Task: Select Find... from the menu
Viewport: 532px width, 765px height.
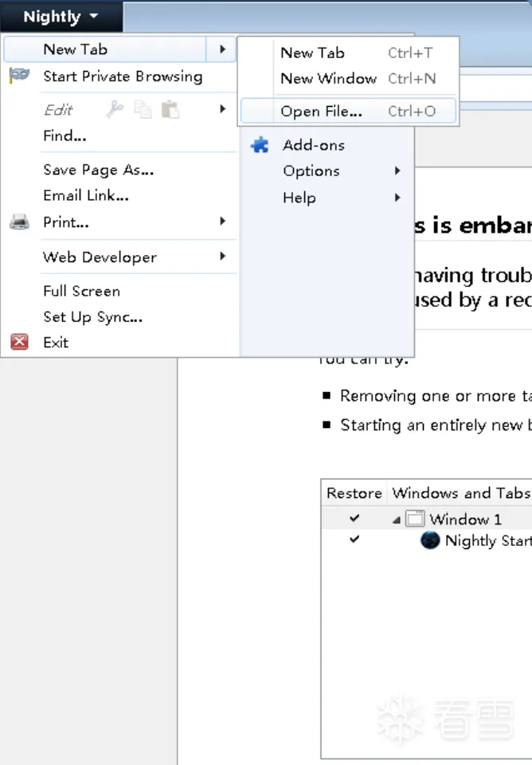Action: click(120, 135)
